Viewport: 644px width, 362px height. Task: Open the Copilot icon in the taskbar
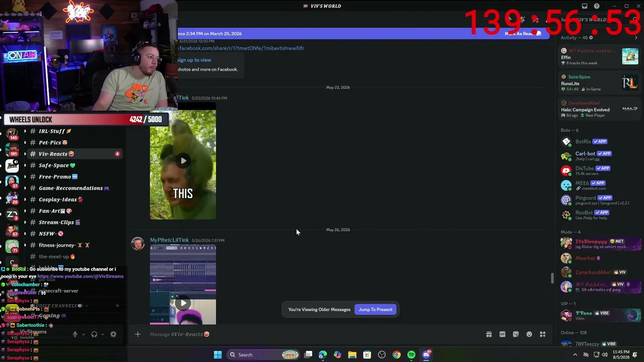pos(337,355)
